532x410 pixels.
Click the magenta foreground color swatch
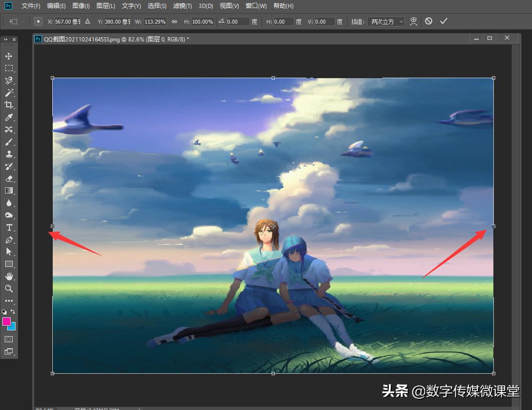coord(7,322)
